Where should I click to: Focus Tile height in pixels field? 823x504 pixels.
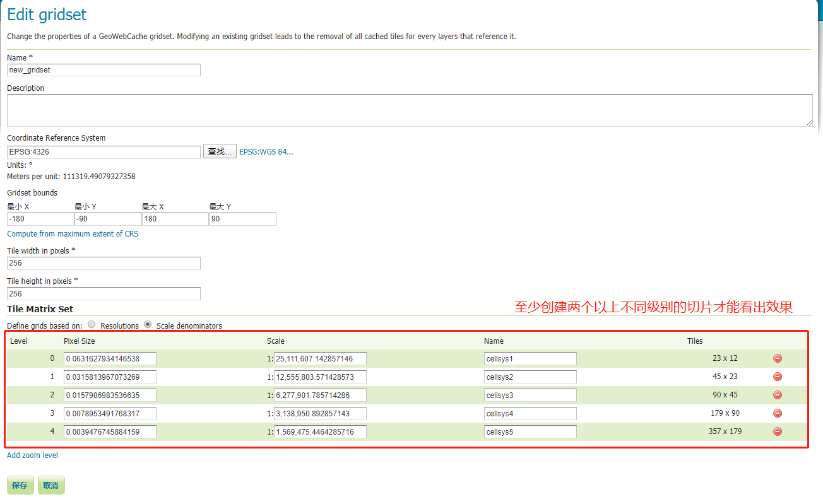104,293
